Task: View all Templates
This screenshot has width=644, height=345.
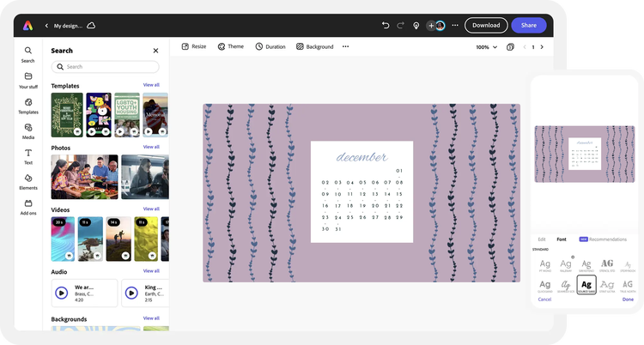Action: click(x=151, y=85)
